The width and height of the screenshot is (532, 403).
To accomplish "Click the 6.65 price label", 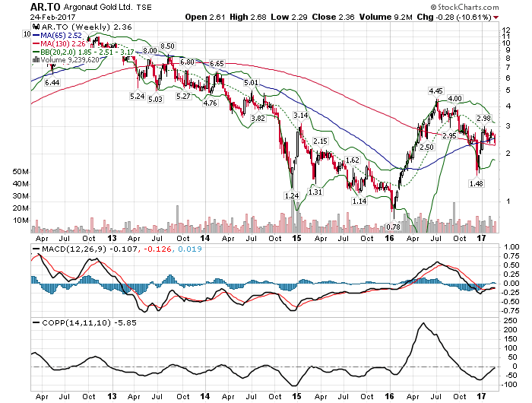I will 217,64.
